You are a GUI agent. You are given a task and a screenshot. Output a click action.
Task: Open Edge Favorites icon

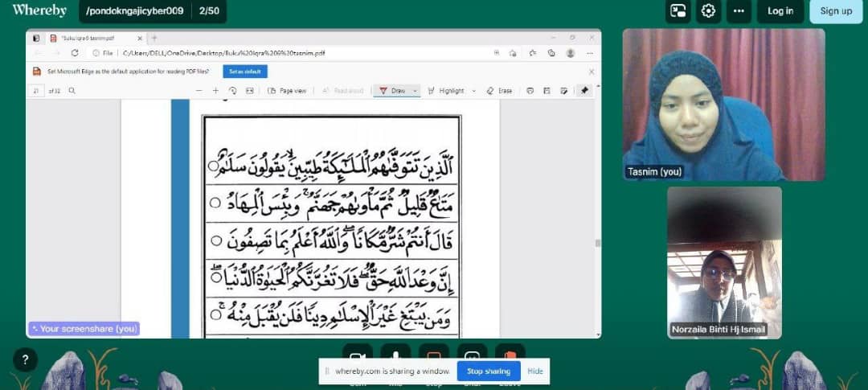pyautogui.click(x=533, y=53)
